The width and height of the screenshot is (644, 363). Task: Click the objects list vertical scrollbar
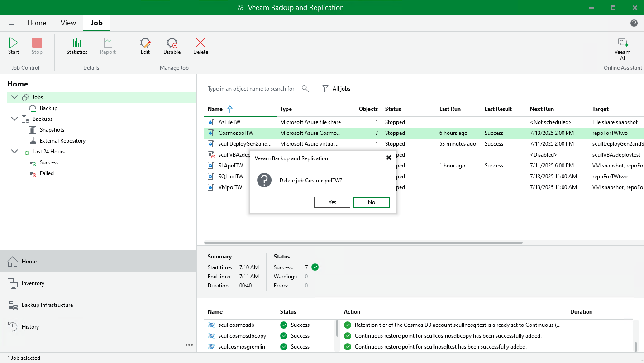tap(337, 329)
